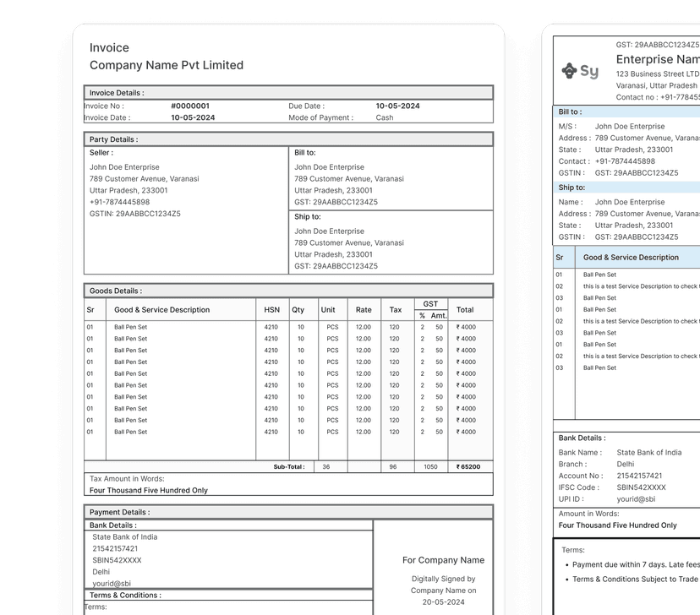Click Four Thousand Five Hundred Only in first invoice

(x=149, y=490)
